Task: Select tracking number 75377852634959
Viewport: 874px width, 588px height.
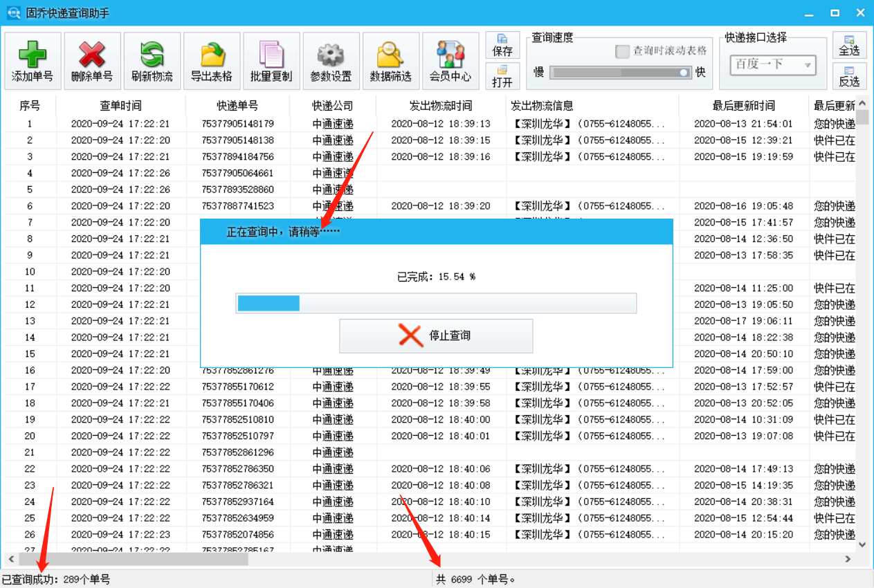Action: [x=237, y=518]
